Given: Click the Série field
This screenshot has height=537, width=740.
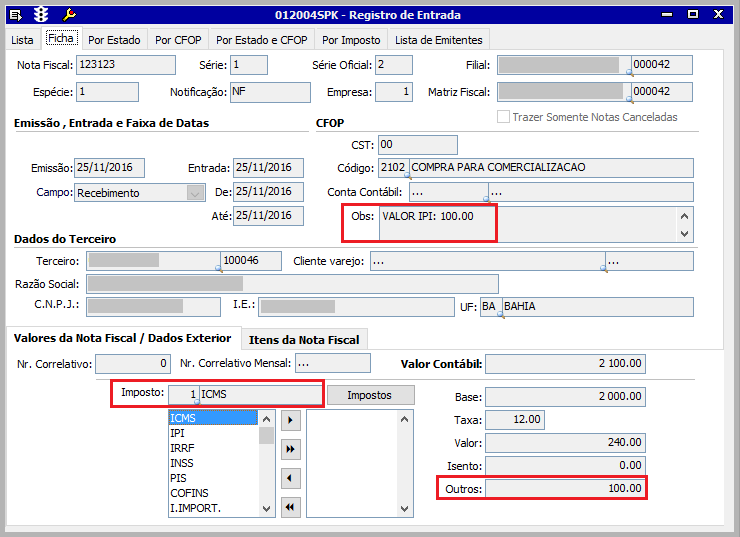Looking at the screenshot, I should (x=249, y=65).
